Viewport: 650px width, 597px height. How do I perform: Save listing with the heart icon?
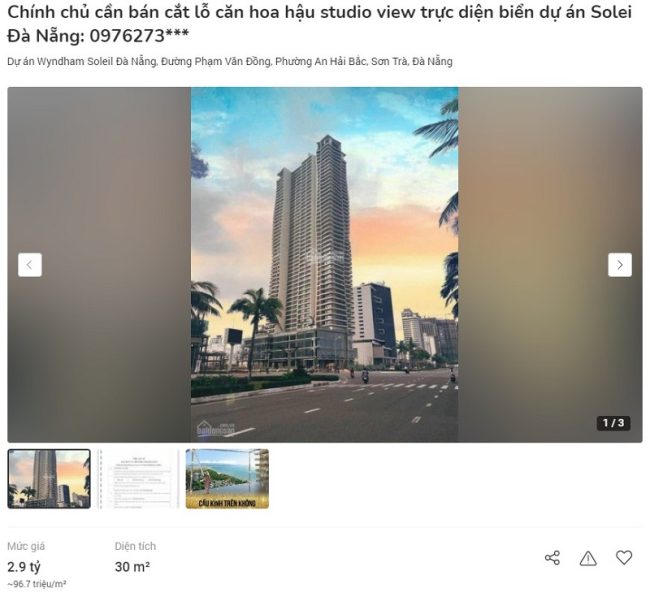(624, 557)
